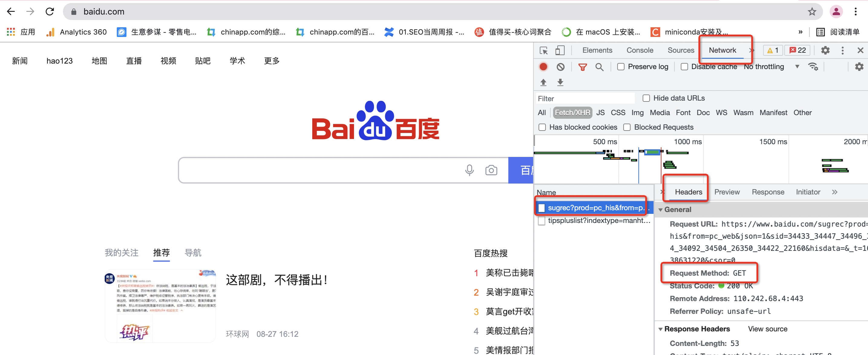Screen dimensions: 868x355
Task: Select the sugrec?prod=pc_his request row
Action: point(594,208)
